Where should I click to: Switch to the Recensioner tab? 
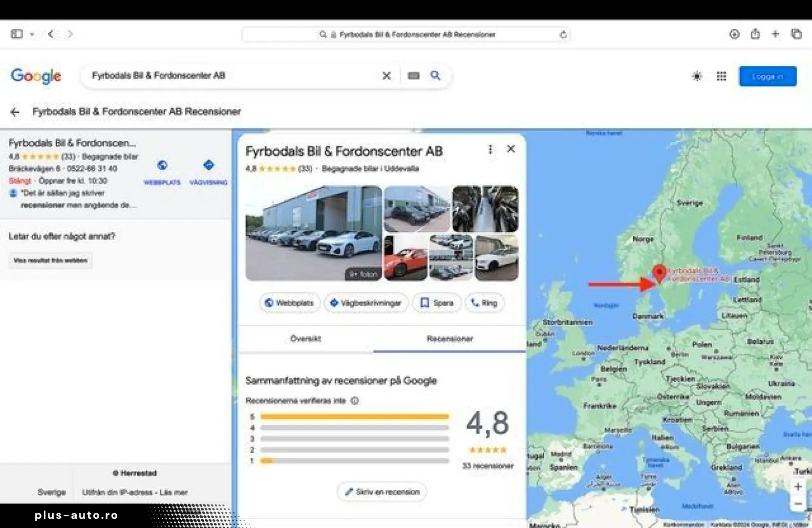[x=449, y=339]
